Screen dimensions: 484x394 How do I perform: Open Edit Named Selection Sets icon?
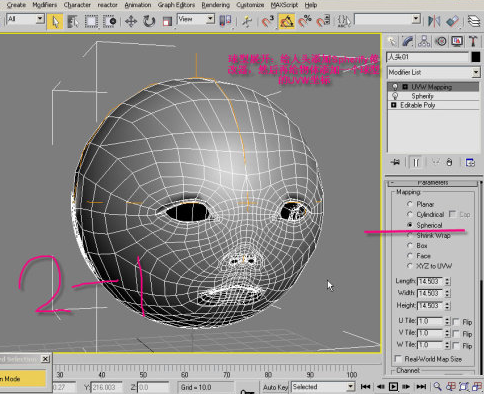pyautogui.click(x=344, y=22)
